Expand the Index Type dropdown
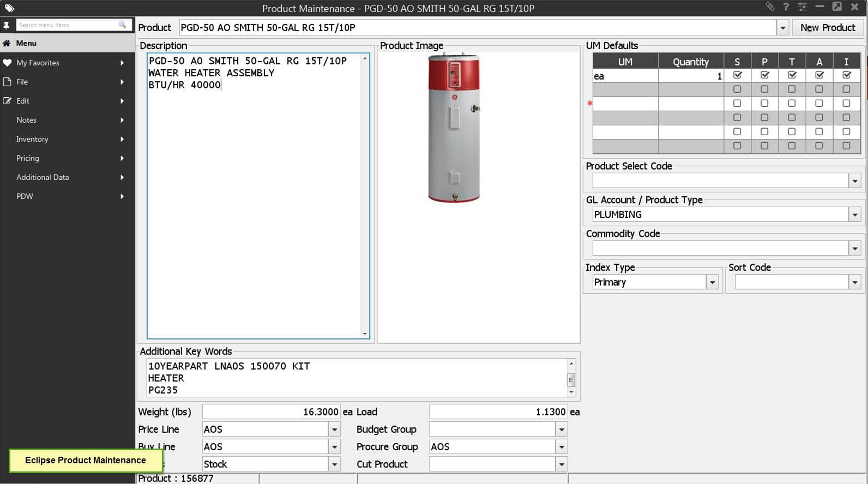Image resolution: width=868 pixels, height=484 pixels. point(712,282)
